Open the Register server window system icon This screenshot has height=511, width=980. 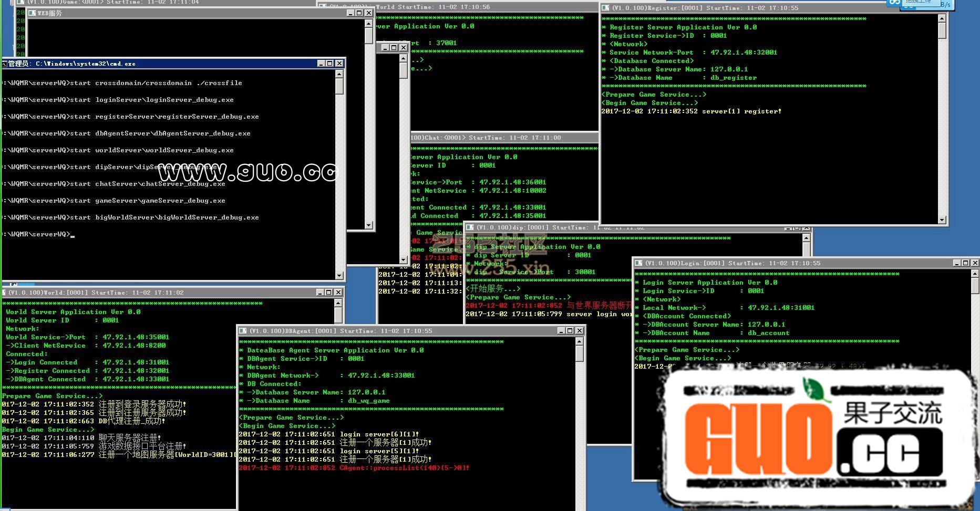[x=605, y=8]
